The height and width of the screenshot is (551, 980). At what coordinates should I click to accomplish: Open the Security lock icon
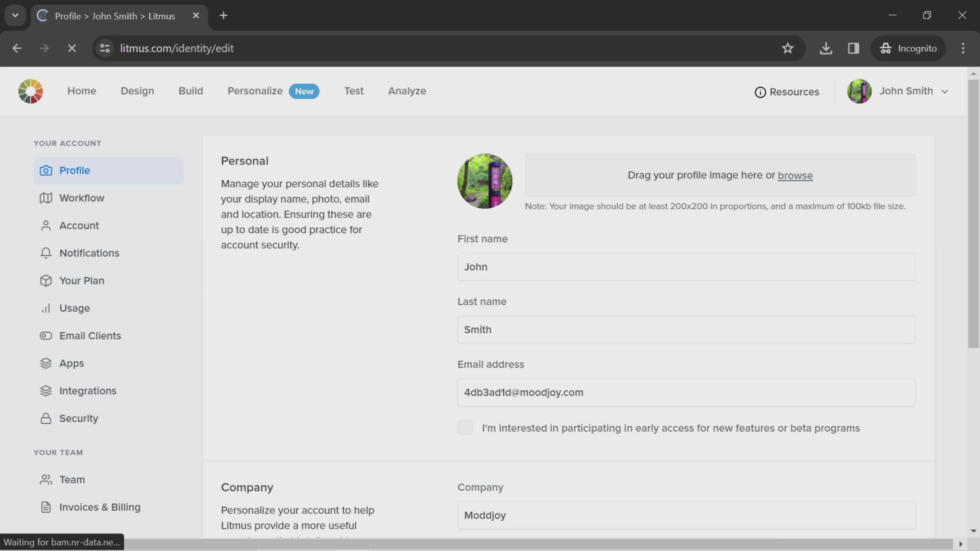coord(46,418)
